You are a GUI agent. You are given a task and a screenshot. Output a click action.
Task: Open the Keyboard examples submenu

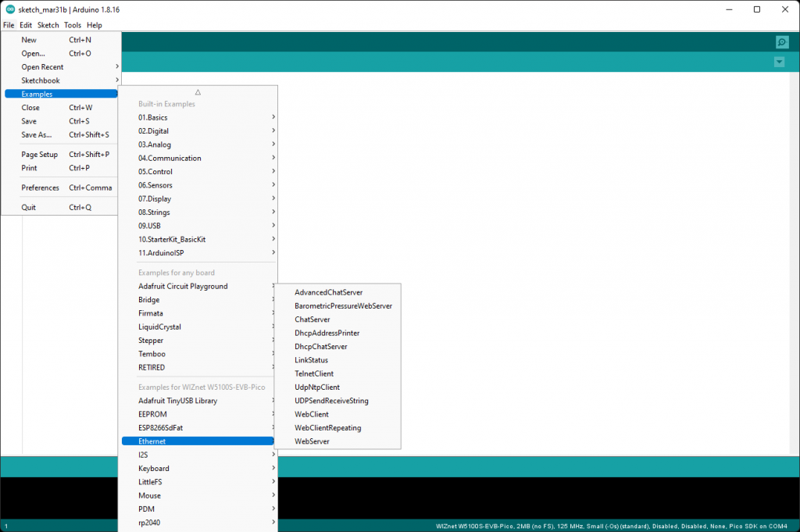tap(198, 468)
